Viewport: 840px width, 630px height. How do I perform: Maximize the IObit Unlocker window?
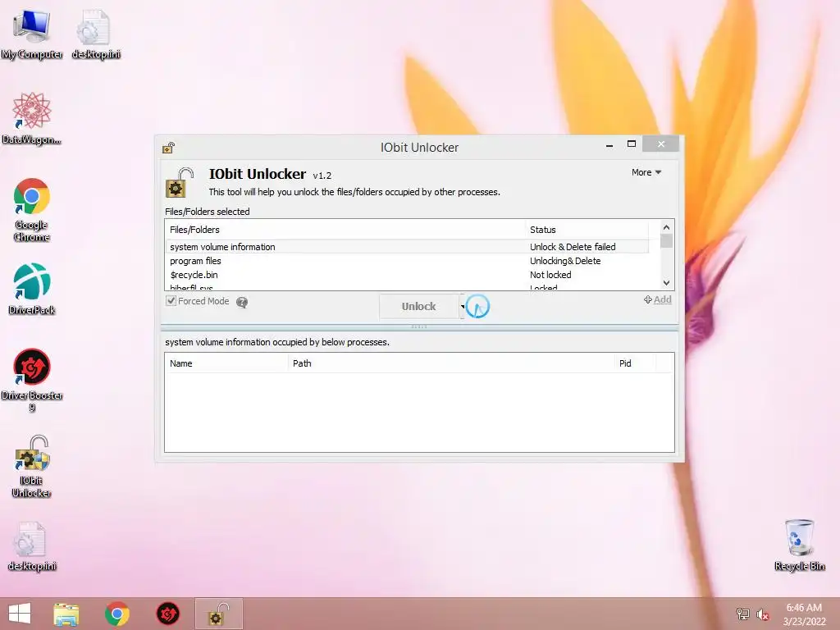[632, 144]
